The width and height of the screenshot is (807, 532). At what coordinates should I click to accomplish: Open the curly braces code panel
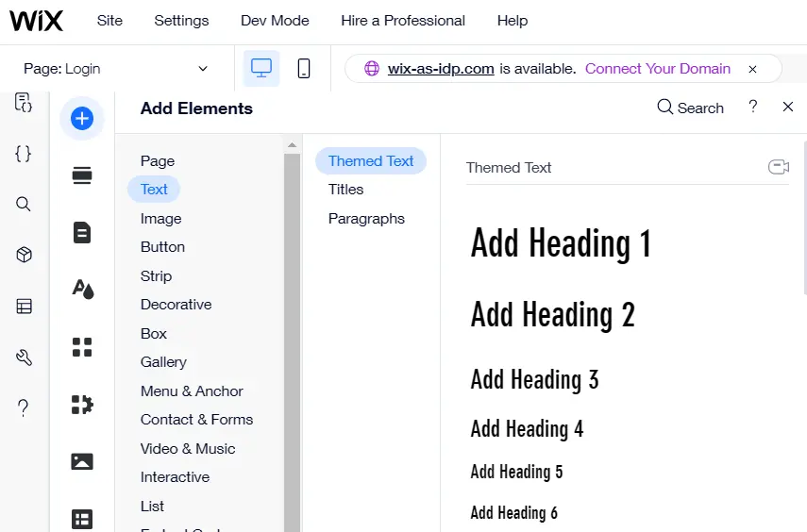click(x=24, y=154)
